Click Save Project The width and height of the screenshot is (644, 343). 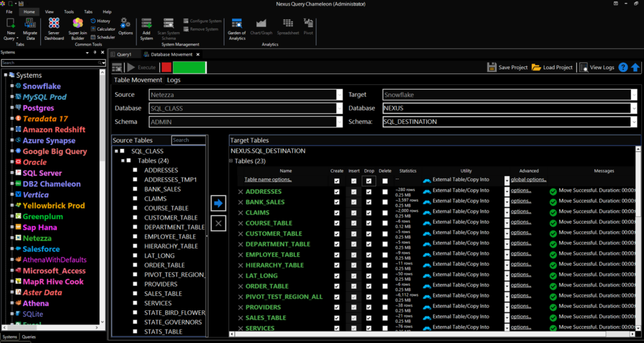[x=508, y=67]
